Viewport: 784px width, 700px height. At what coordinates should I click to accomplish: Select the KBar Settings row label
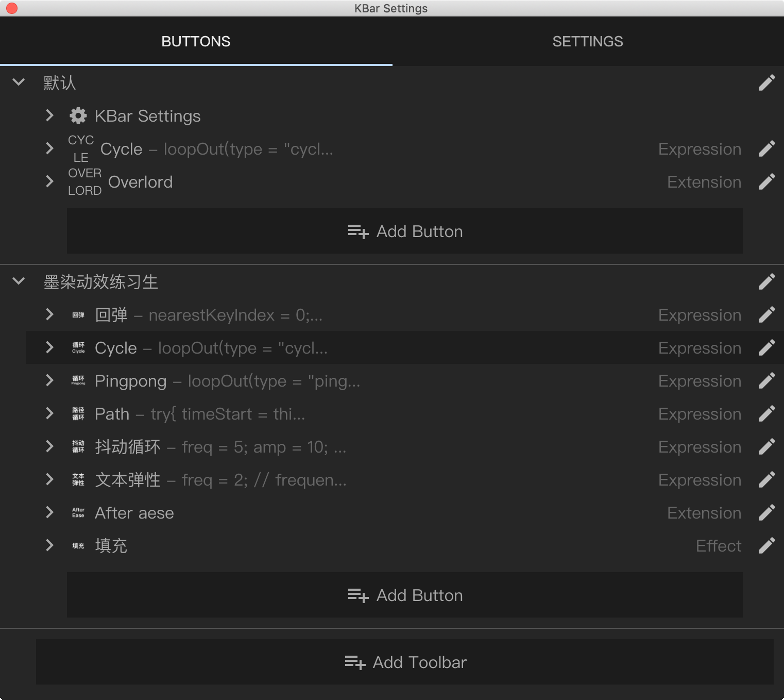(148, 116)
